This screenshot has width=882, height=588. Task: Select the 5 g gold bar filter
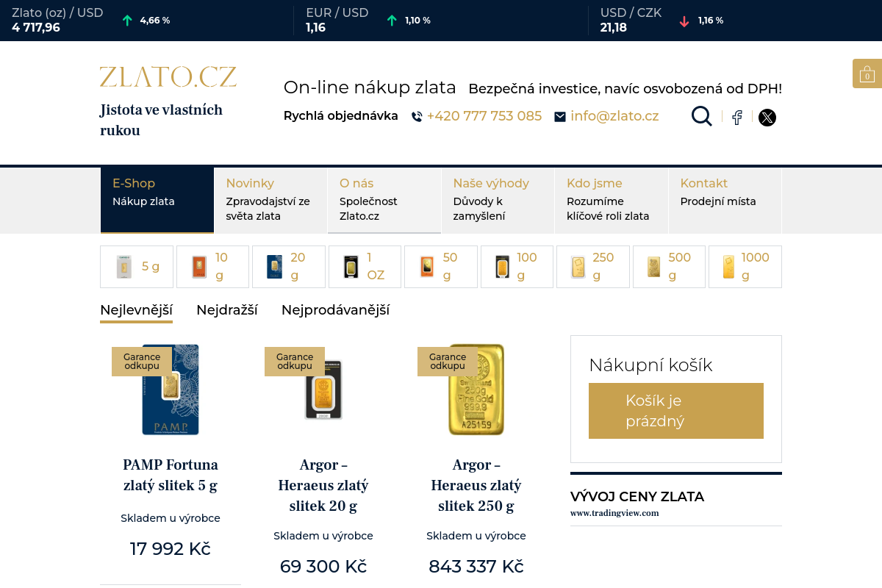(x=137, y=267)
